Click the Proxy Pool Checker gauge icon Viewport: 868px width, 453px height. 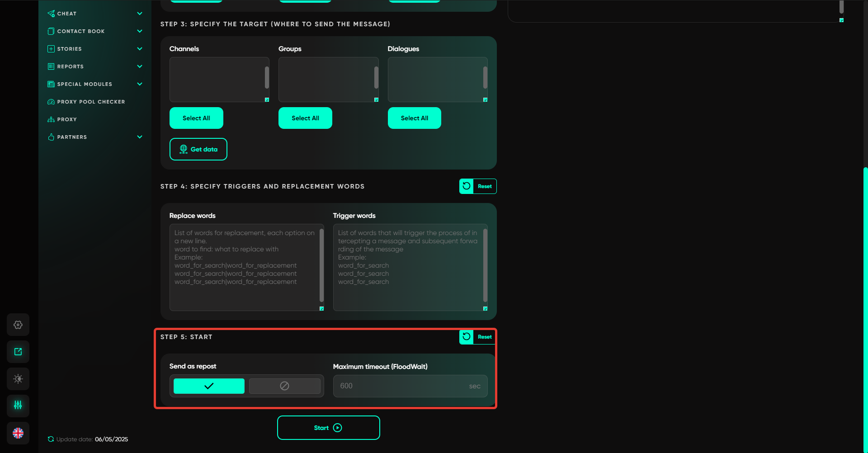[51, 102]
